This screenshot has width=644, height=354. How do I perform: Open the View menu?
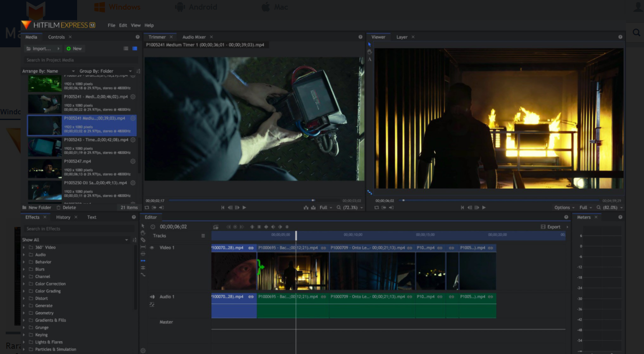click(136, 25)
